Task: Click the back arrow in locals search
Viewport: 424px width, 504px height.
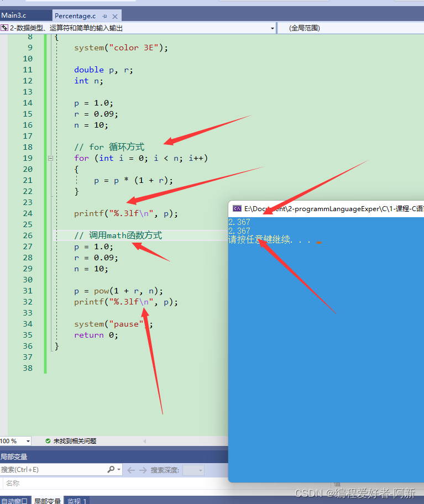Action: [x=131, y=470]
